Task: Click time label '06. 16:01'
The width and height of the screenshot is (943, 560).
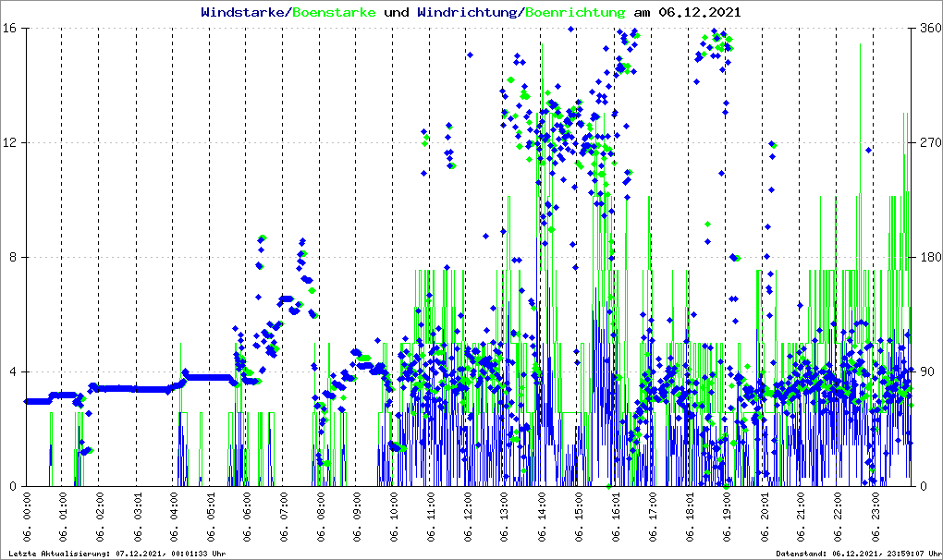Action: [616, 517]
